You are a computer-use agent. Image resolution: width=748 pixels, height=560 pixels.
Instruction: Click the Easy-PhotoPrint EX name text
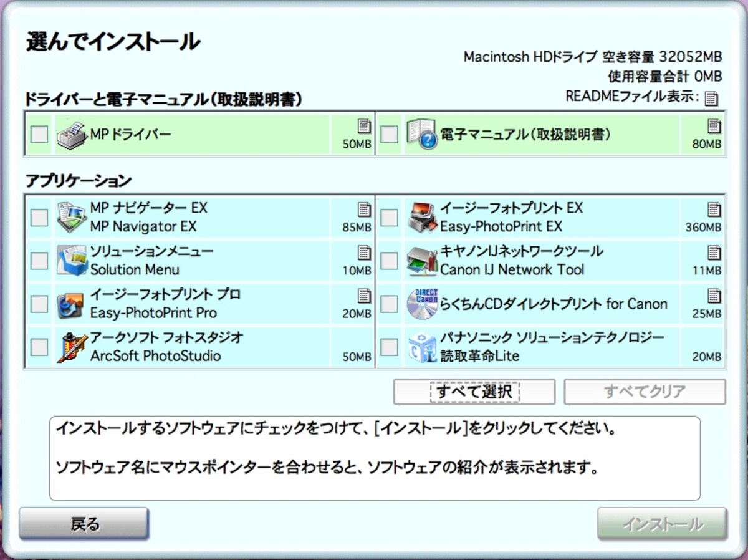501,226
